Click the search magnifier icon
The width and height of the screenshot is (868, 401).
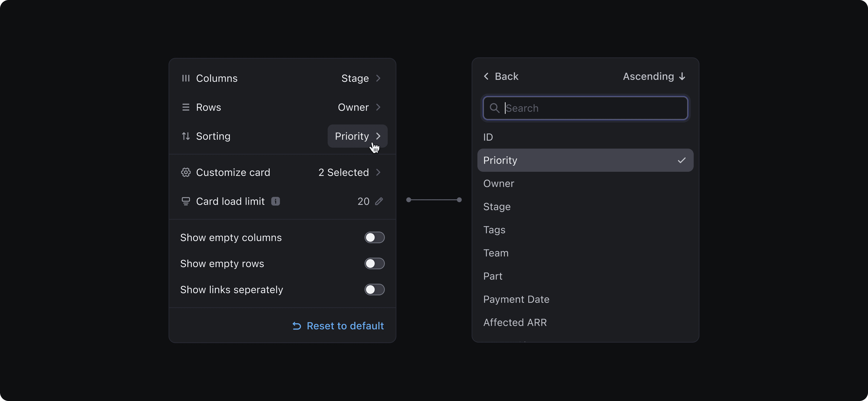click(494, 108)
